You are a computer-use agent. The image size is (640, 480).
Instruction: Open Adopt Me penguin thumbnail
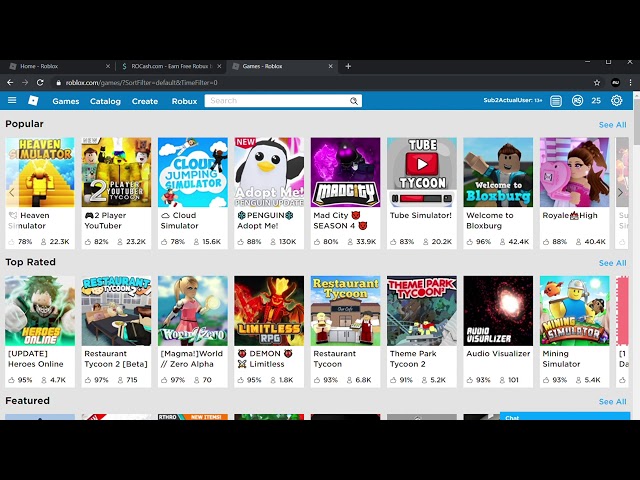click(269, 172)
